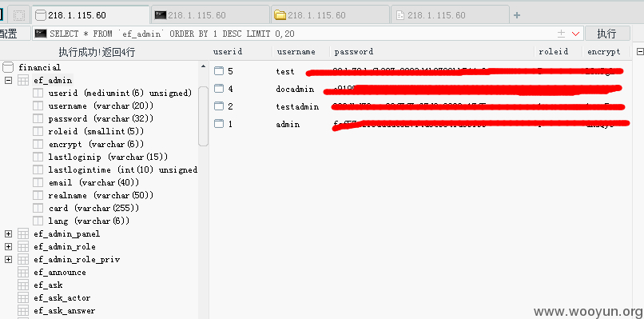Select the userid (mediumint(6) unsigned) column

(x=120, y=93)
